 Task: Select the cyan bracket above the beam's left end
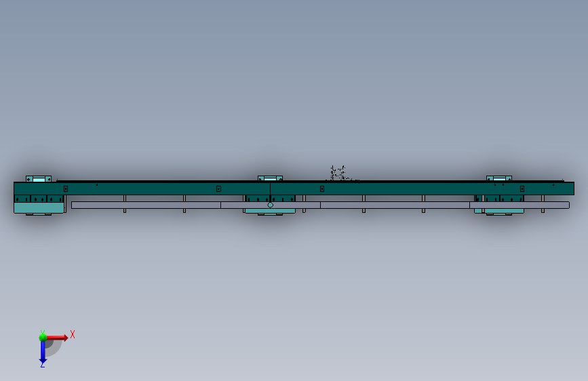pos(39,179)
